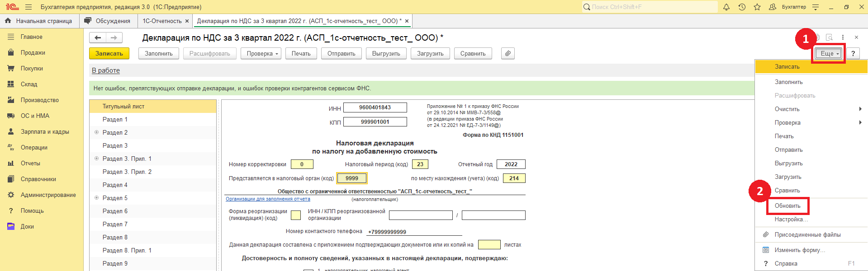Choose Отправить in the Еще menu
This screenshot has height=271, width=868.
788,150
